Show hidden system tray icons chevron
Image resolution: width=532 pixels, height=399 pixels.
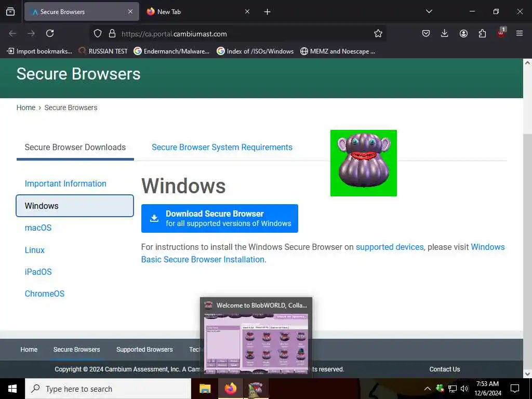tap(428, 389)
